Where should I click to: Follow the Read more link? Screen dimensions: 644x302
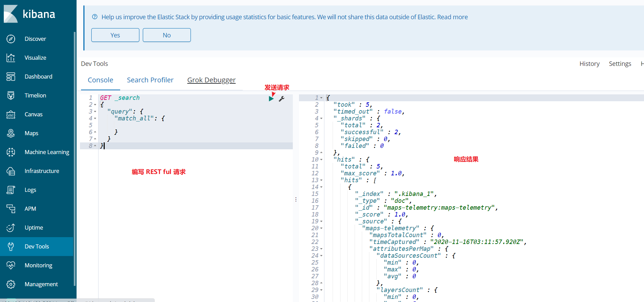click(452, 17)
